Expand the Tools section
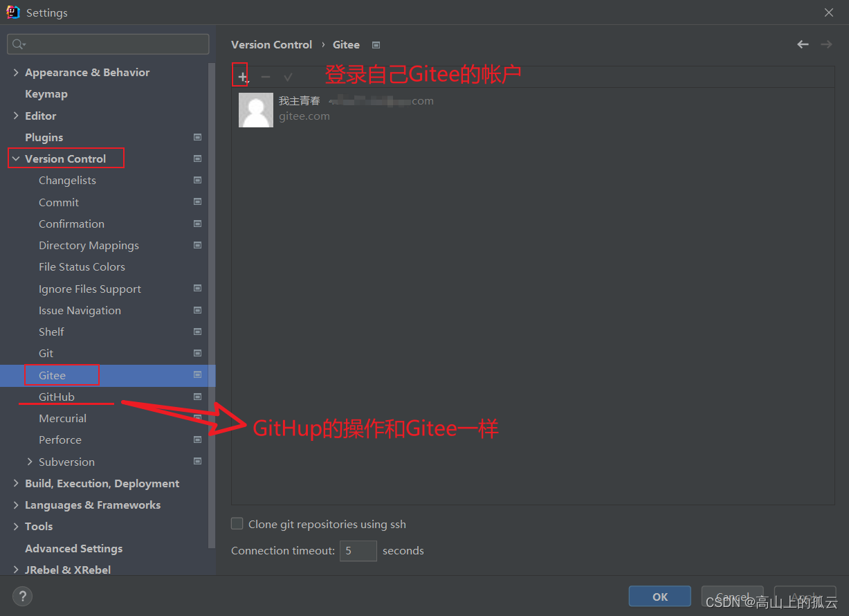The height and width of the screenshot is (616, 849). pyautogui.click(x=16, y=526)
